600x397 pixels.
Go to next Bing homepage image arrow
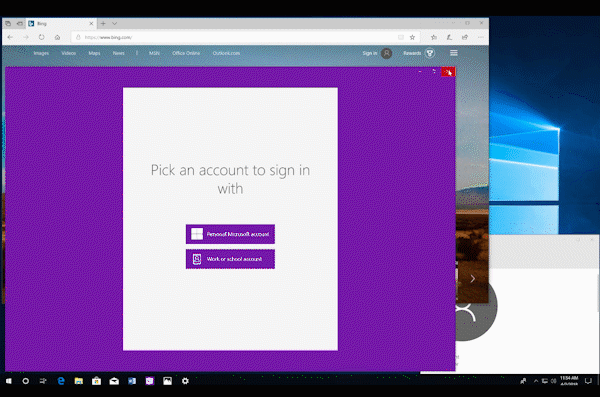[x=473, y=278]
